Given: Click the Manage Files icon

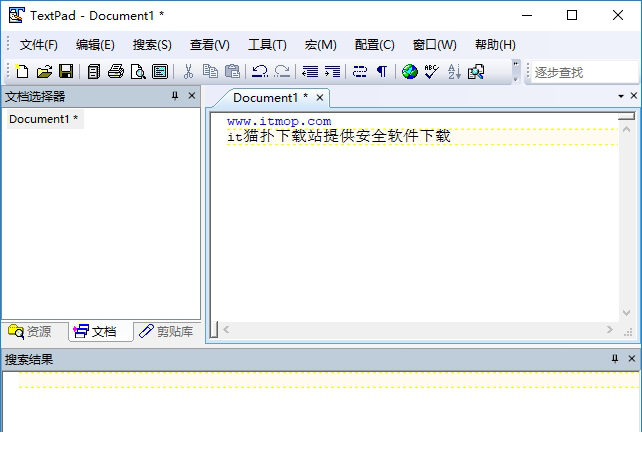Looking at the screenshot, I should pos(94,72).
